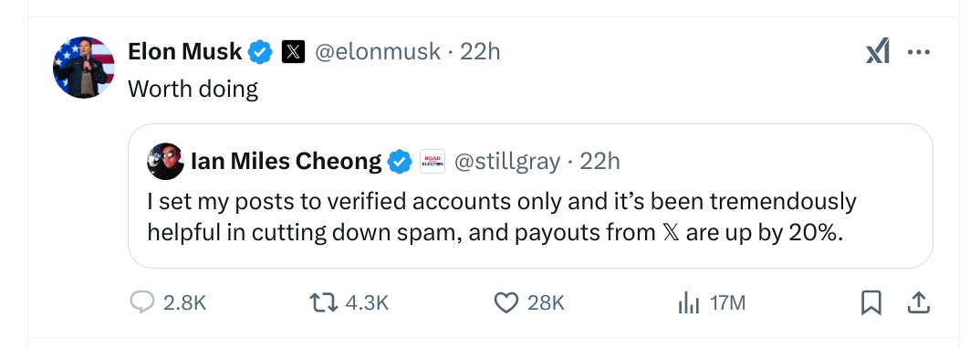This screenshot has width=980, height=349.
Task: Repost the Elon Musk tweet
Action: [x=324, y=303]
